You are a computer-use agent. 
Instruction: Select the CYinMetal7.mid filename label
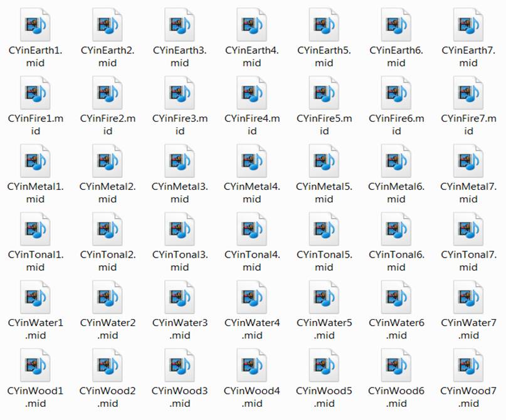[x=468, y=192]
